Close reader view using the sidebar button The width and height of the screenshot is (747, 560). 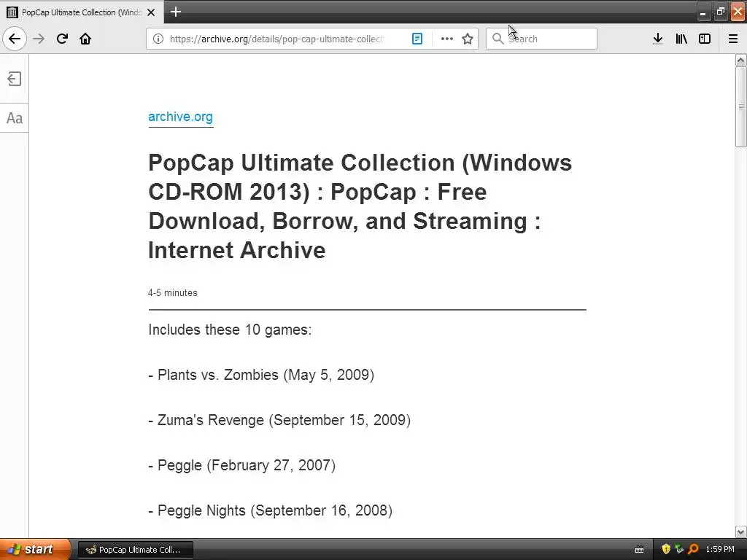pos(15,79)
